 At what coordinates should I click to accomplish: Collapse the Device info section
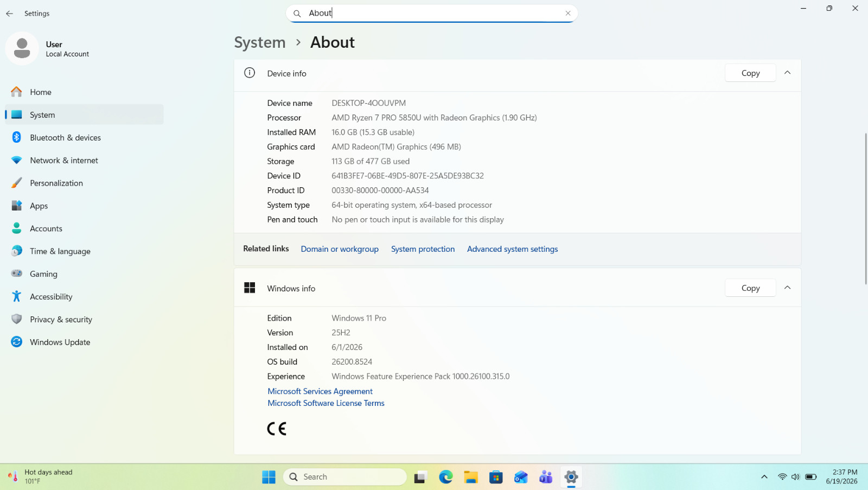(x=788, y=73)
